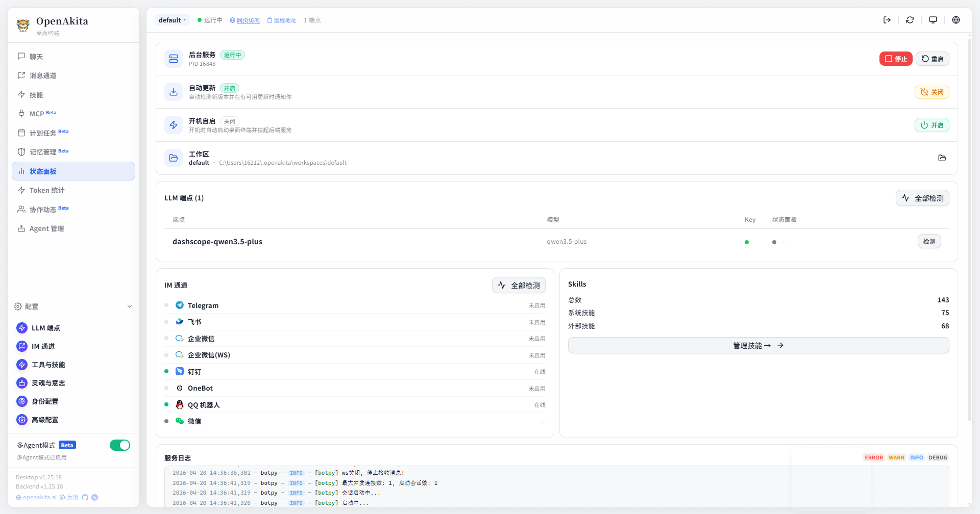Click the 系统技能 value 75

(945, 313)
